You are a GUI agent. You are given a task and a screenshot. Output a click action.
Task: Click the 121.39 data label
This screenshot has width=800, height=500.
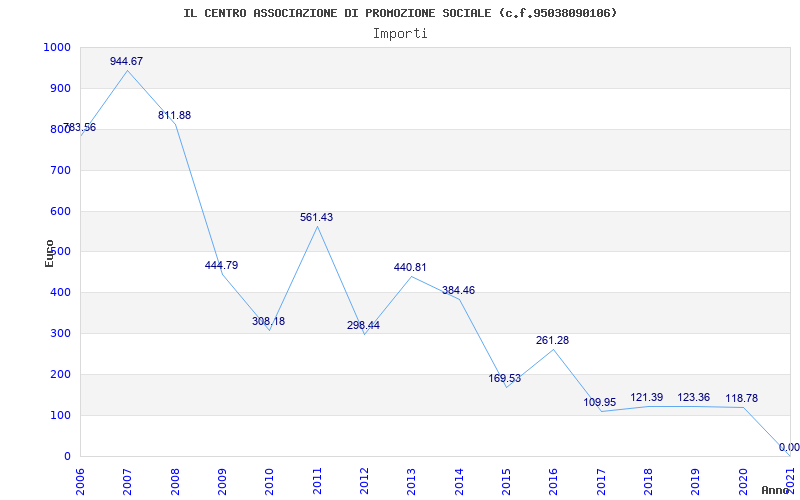(646, 397)
